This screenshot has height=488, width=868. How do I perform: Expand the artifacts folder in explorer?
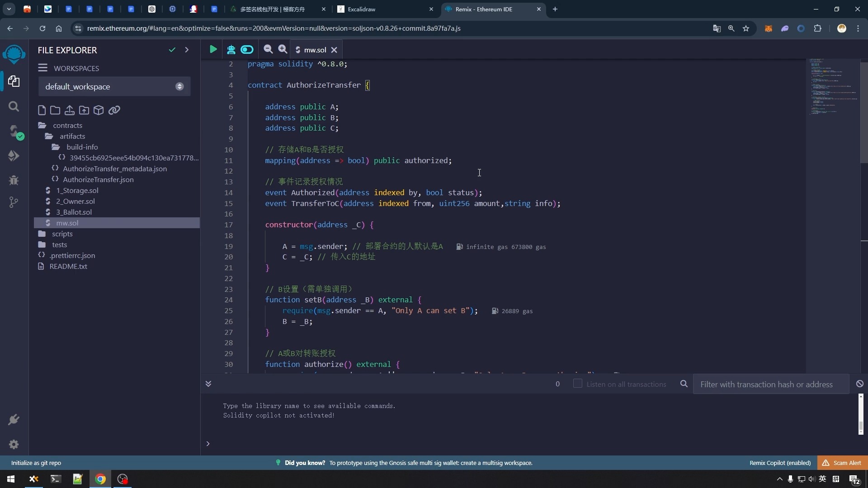[71, 136]
